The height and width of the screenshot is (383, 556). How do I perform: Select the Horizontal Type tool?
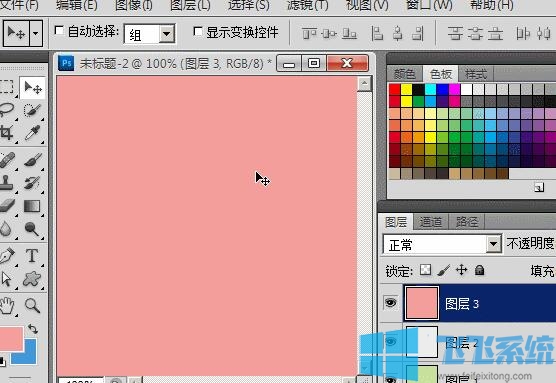32,255
